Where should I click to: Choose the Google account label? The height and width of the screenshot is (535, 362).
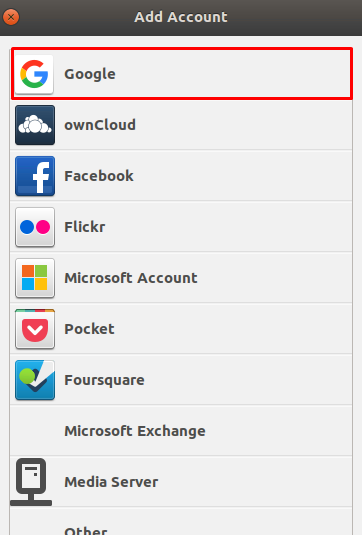tap(90, 74)
